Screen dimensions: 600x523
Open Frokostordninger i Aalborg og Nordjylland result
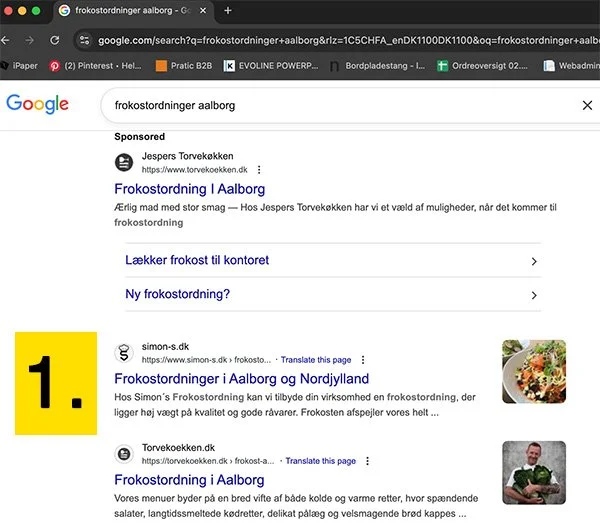[x=241, y=379]
